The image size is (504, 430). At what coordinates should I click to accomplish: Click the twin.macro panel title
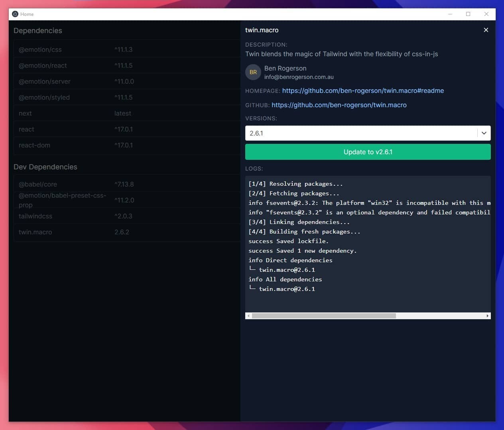262,30
